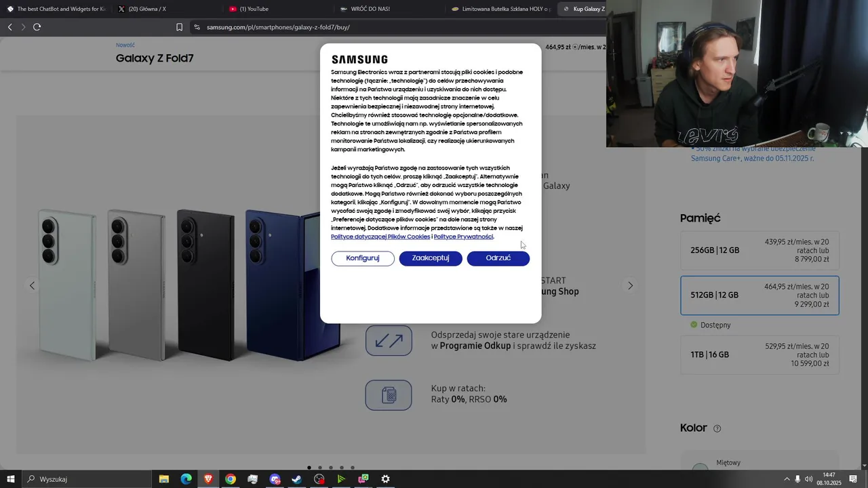Screen dimensions: 868x488
Task: Go back with the browser back arrow
Action: click(10, 27)
